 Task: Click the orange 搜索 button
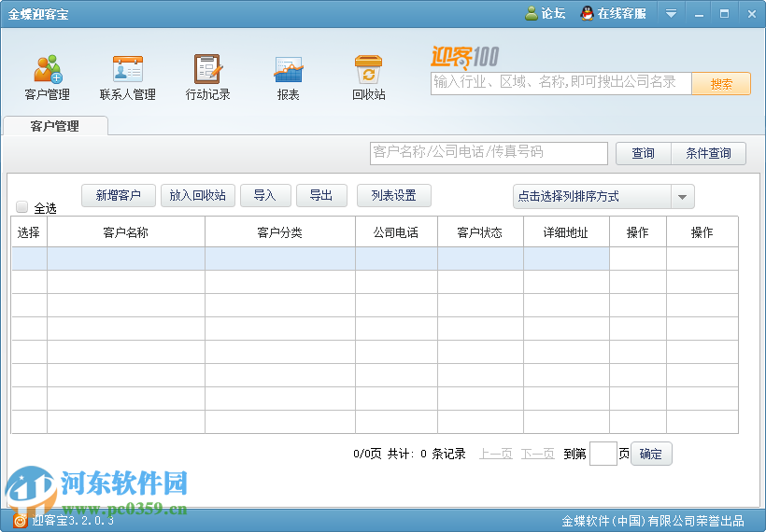721,84
